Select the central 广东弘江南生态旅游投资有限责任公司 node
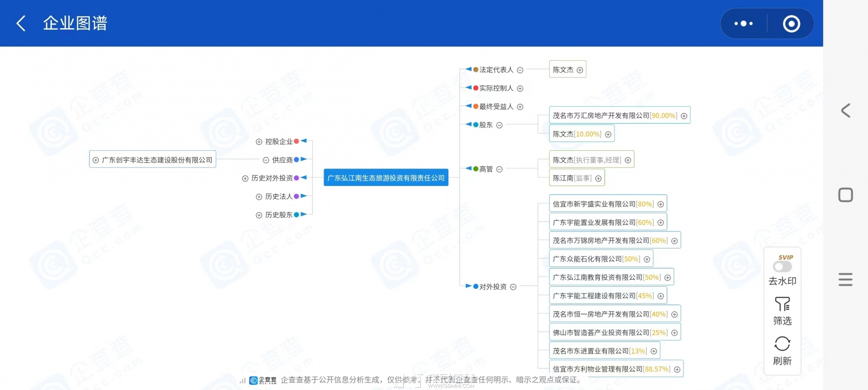Viewport: 868px width, 390px height. click(386, 177)
